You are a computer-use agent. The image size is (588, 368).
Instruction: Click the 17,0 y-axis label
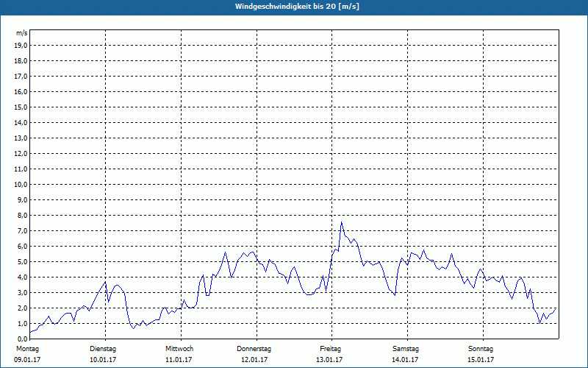coord(21,77)
